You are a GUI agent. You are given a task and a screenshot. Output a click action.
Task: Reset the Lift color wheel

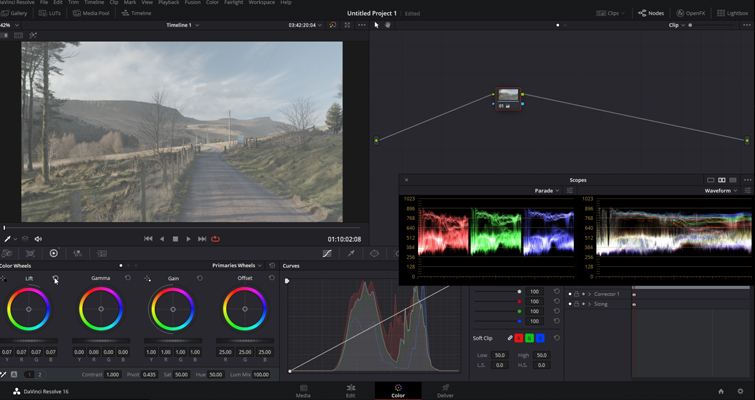55,278
